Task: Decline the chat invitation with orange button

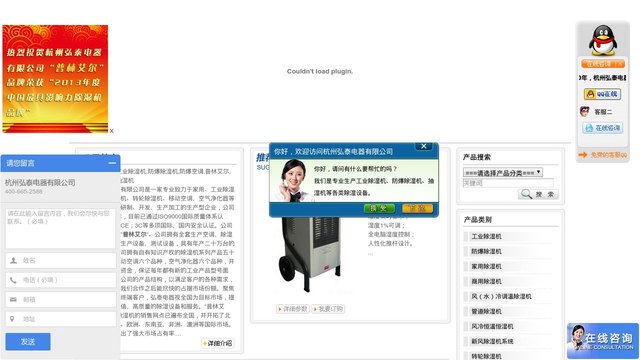Action: (x=417, y=208)
